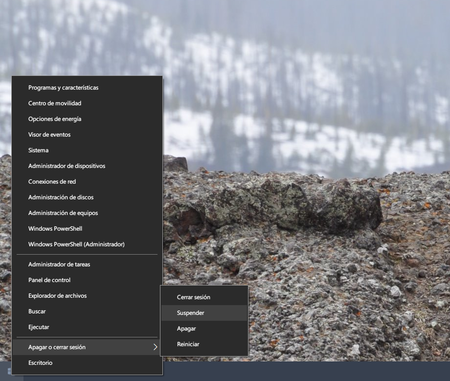Select Suspender in the submenu
Screen dimensions: 450x381
coord(204,313)
